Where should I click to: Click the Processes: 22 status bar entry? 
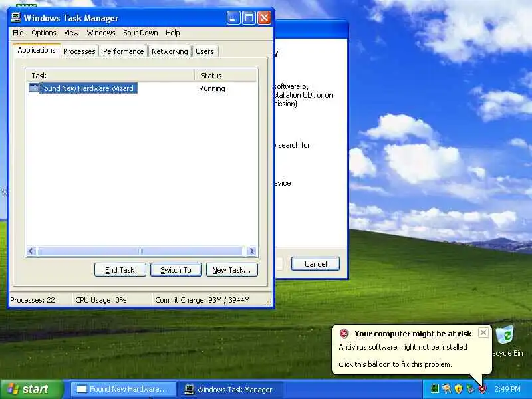(x=33, y=300)
